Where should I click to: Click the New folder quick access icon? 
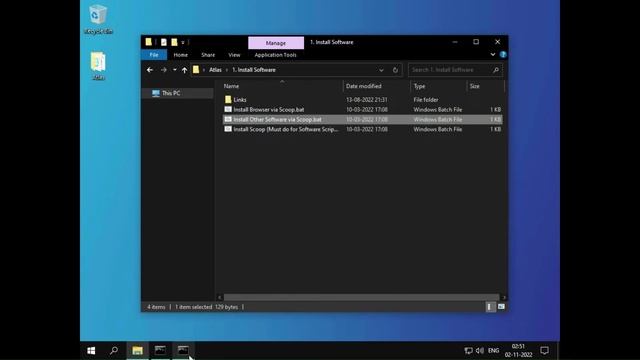point(174,42)
